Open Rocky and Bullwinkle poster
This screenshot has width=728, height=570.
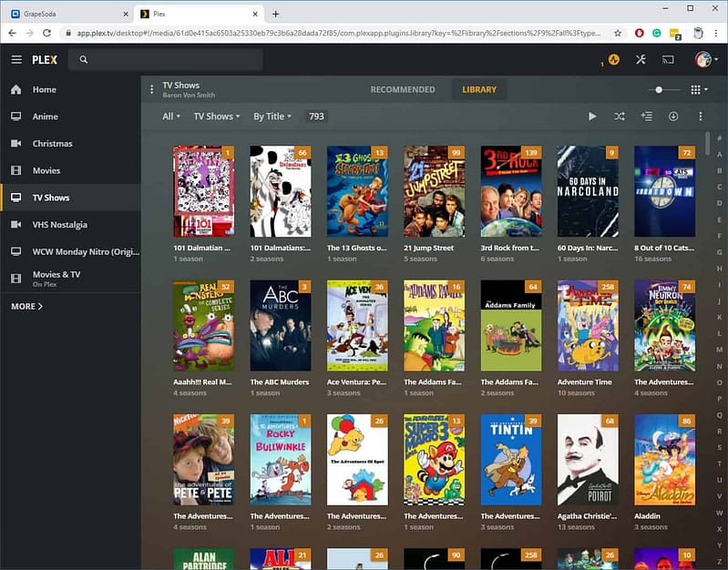point(281,460)
